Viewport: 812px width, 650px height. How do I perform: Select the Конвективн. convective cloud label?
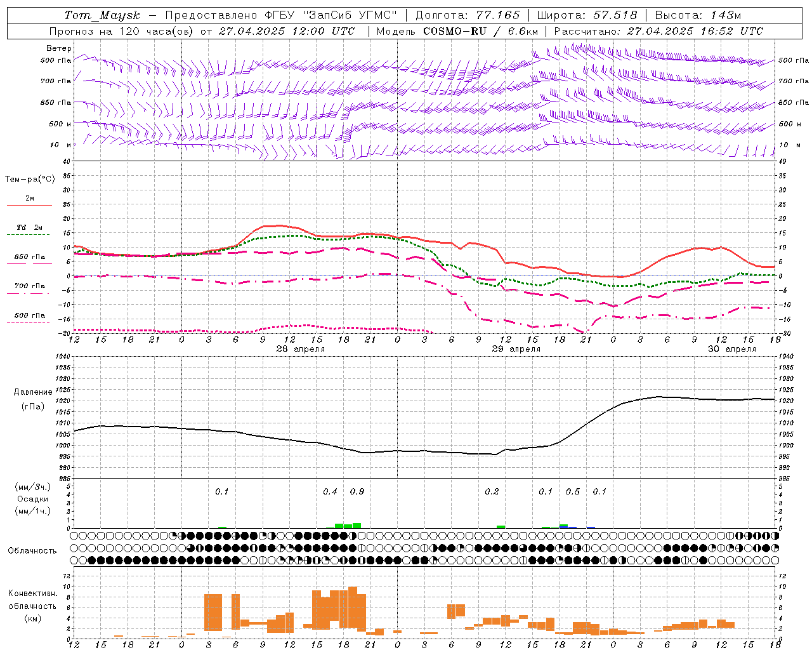tap(33, 594)
